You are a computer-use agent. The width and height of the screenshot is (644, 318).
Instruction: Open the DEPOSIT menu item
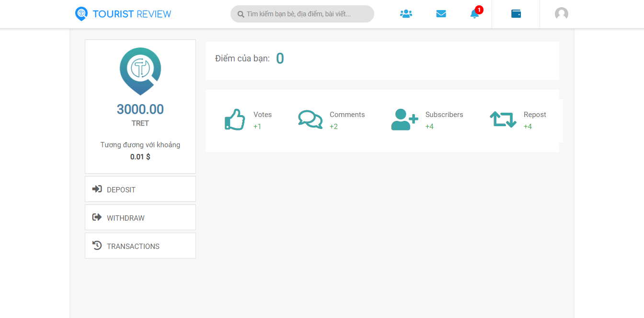[140, 189]
